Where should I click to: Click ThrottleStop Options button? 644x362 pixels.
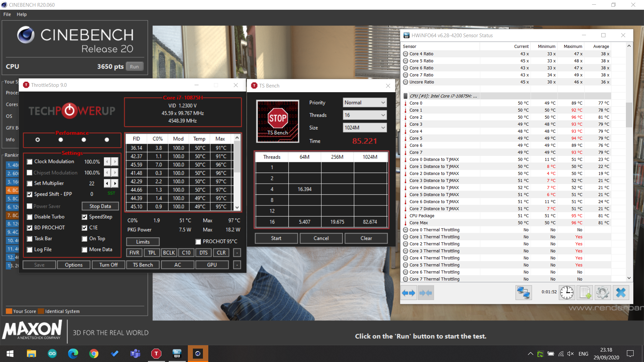point(74,265)
